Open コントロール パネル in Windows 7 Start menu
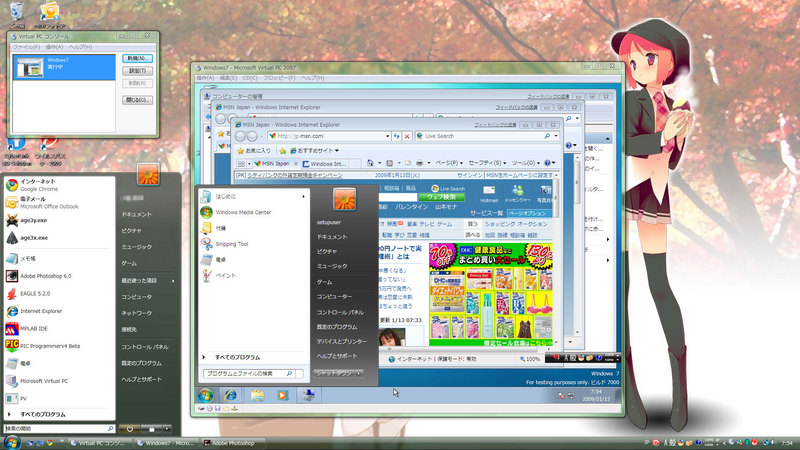Screen dimensions: 800x450 [340, 312]
